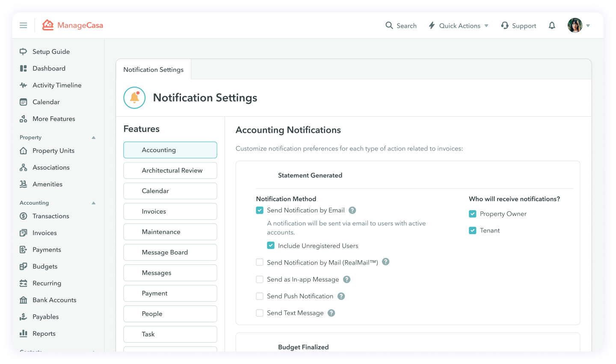Open the Dashboard from the sidebar

pyautogui.click(x=49, y=68)
